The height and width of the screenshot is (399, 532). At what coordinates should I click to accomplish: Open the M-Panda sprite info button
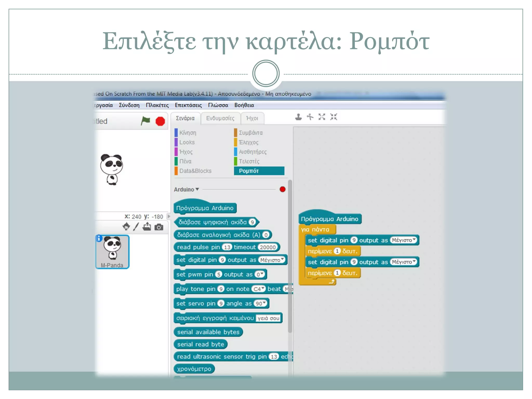click(99, 238)
